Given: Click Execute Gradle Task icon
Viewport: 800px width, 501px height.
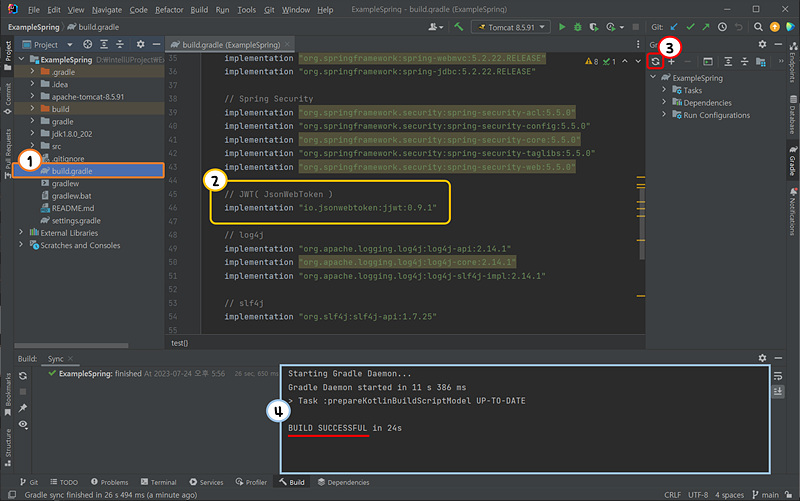Looking at the screenshot, I should click(x=708, y=62).
